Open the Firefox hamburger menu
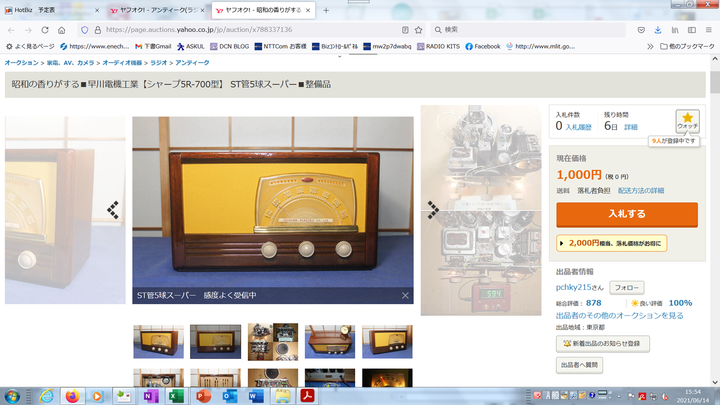720x405 pixels. pos(709,30)
